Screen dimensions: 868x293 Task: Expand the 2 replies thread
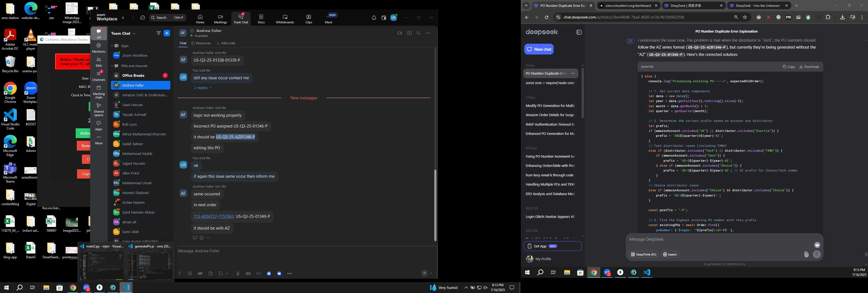(203, 88)
